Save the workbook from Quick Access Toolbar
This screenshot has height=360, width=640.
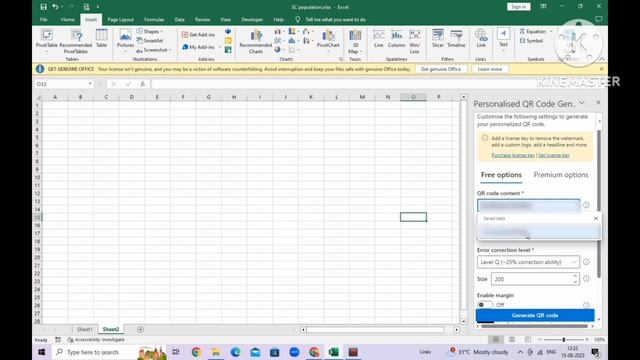pyautogui.click(x=43, y=7)
